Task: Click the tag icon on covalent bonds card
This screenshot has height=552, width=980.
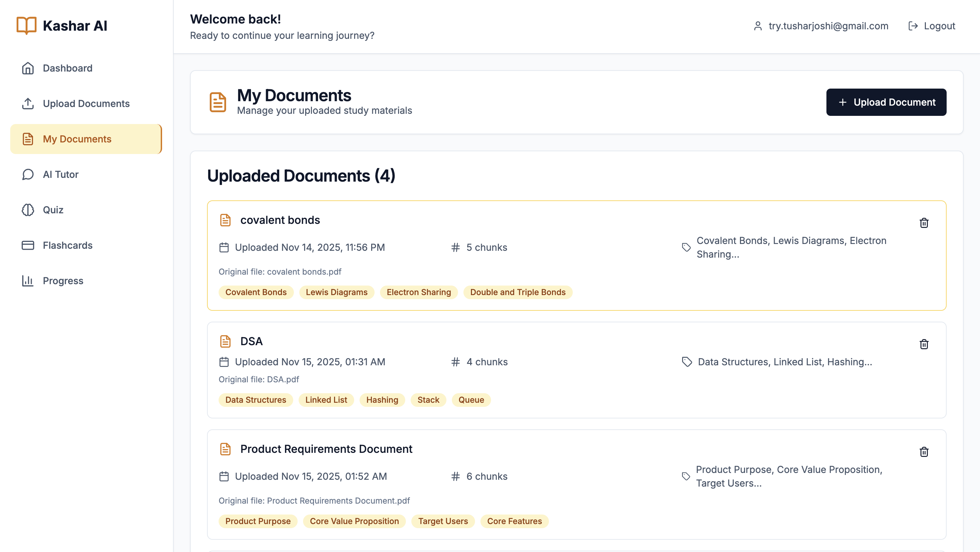Action: point(686,247)
